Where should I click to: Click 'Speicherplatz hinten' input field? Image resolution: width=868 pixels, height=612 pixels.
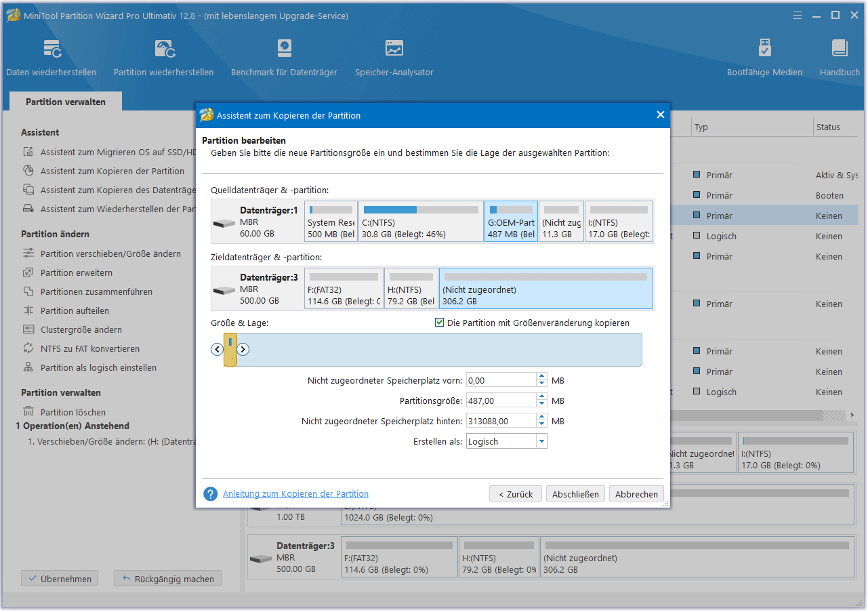coord(501,422)
